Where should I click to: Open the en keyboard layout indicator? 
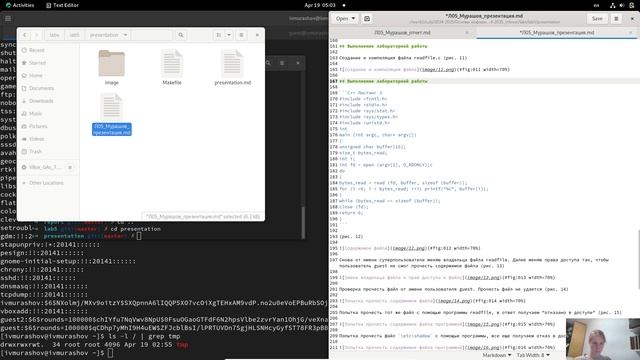[596, 5]
